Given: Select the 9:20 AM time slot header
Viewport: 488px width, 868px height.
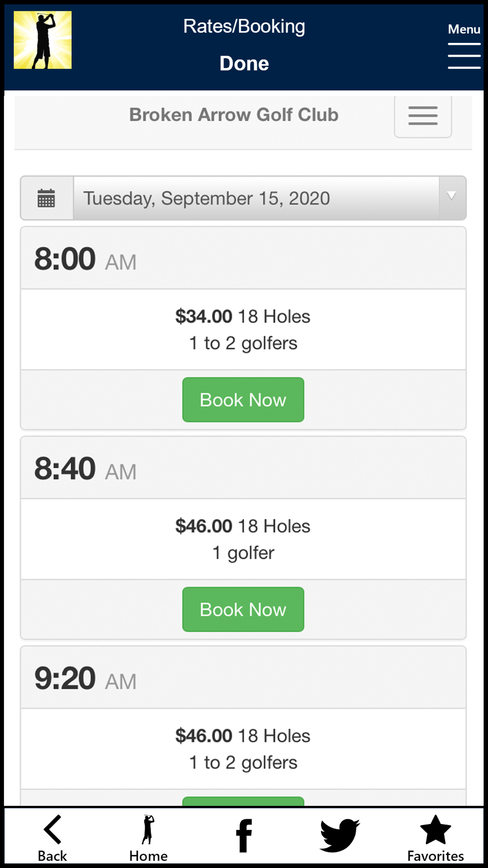Looking at the screenshot, I should click(85, 679).
